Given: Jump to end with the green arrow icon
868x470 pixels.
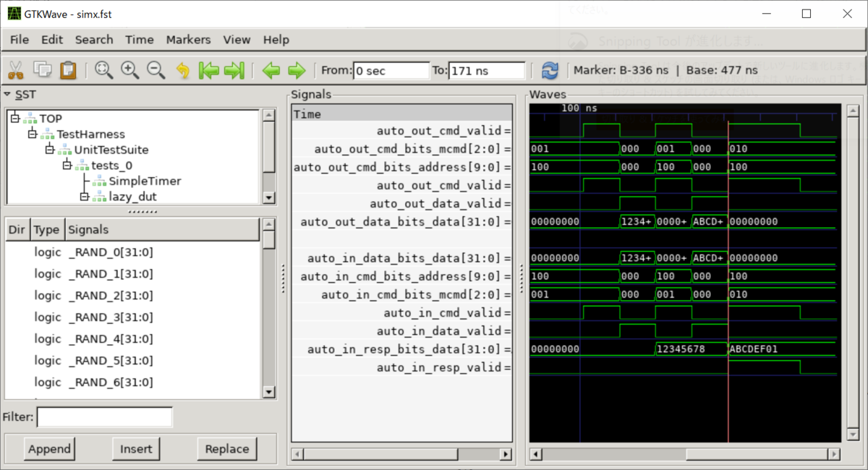Looking at the screenshot, I should click(x=234, y=70).
